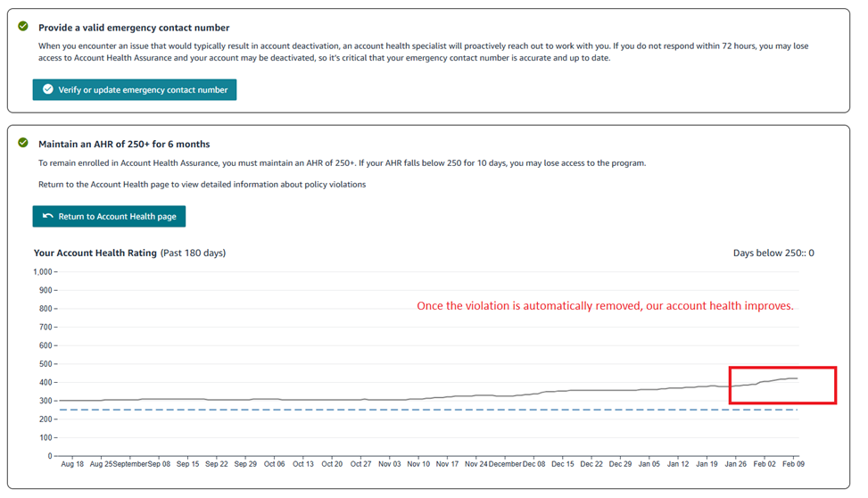Click the Oct 13 date on the x-axis
The height and width of the screenshot is (498, 868).
click(302, 464)
